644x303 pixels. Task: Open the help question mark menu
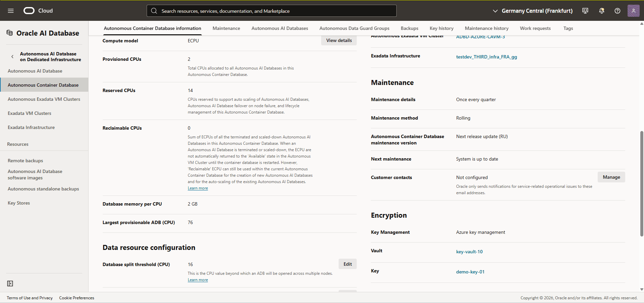pos(617,11)
